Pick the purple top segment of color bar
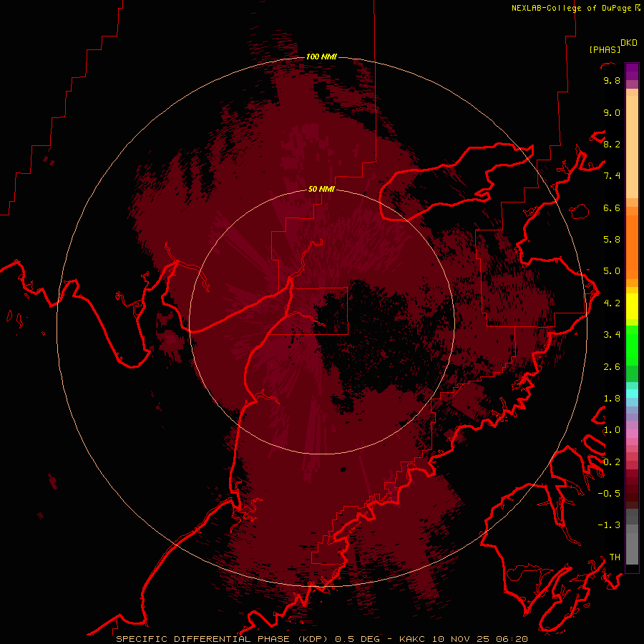 tap(632, 72)
